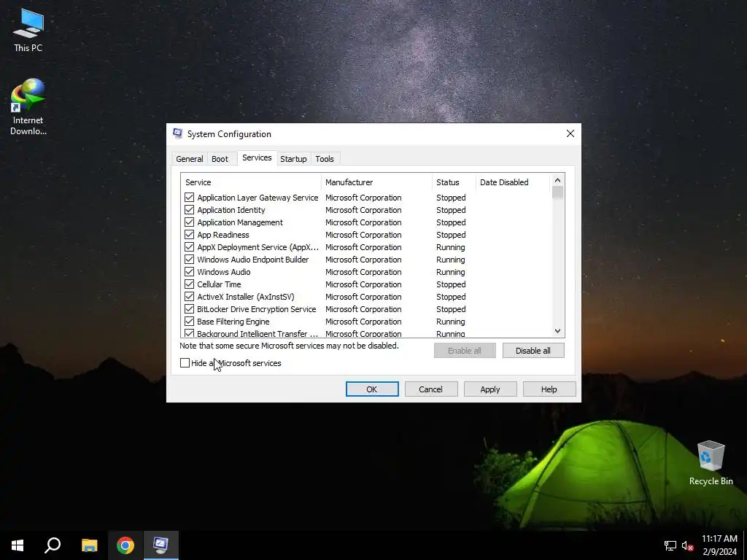
Task: Uncheck the Base Filtering Engine checkbox
Action: pyautogui.click(x=189, y=321)
